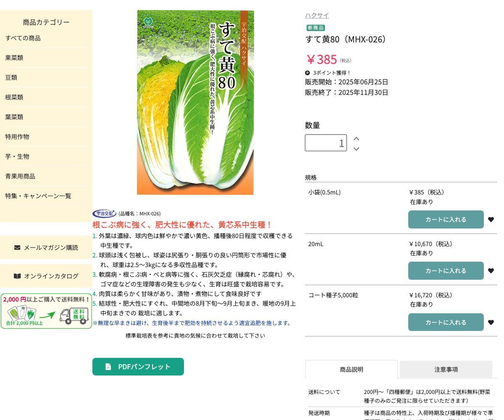Add コート種子5,000粒 to favorites via heart
Viewport: 504px width, 420px height.
[491, 323]
